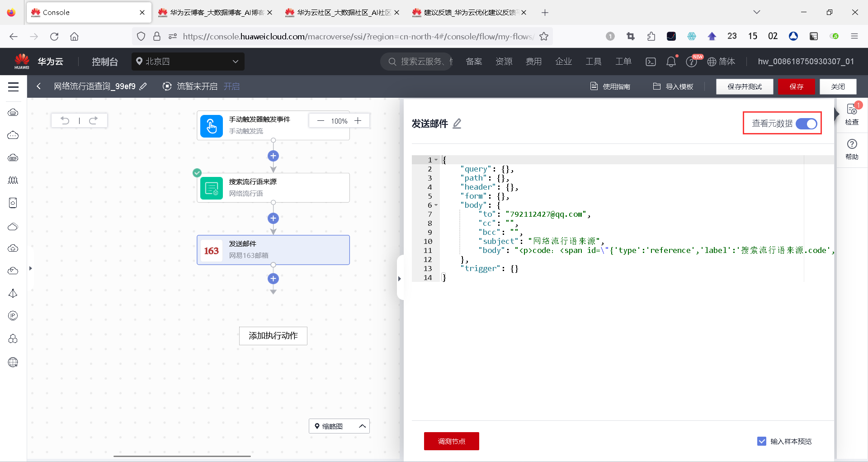Screen dimensions: 868x462
Task: Open the help icon with NEW badge
Action: [691, 62]
